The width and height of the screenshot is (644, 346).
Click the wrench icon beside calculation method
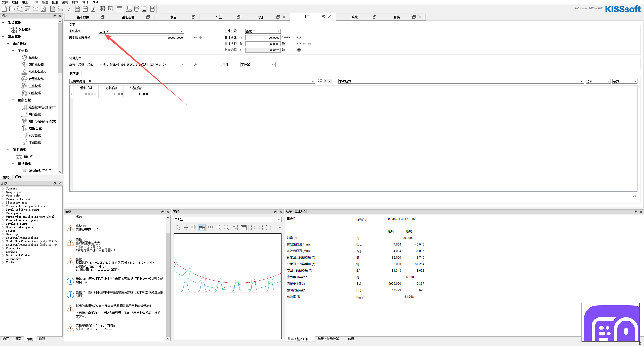tap(195, 65)
